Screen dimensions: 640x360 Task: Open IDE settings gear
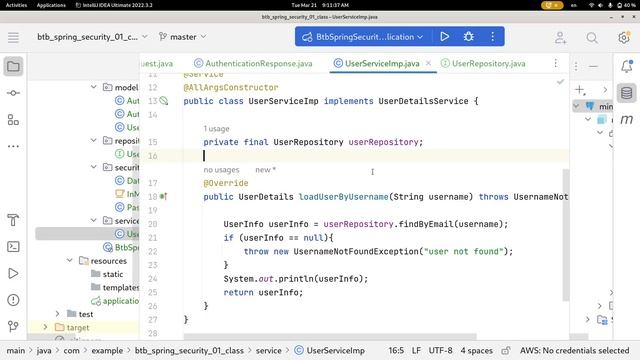coord(624,38)
